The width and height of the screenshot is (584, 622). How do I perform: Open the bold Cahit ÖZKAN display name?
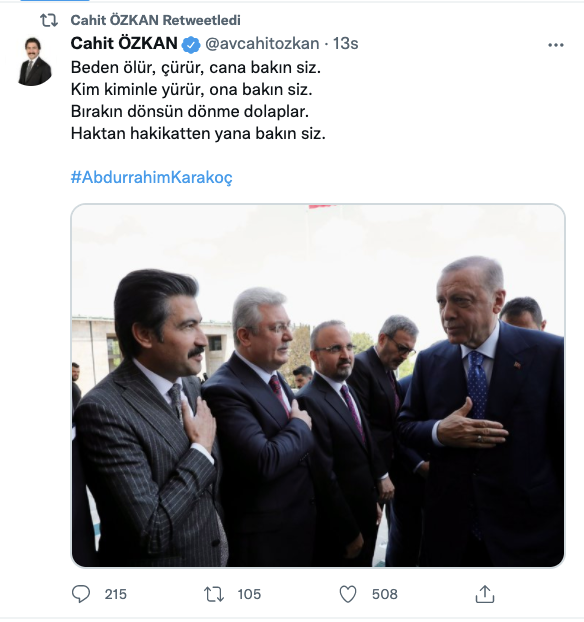124,43
